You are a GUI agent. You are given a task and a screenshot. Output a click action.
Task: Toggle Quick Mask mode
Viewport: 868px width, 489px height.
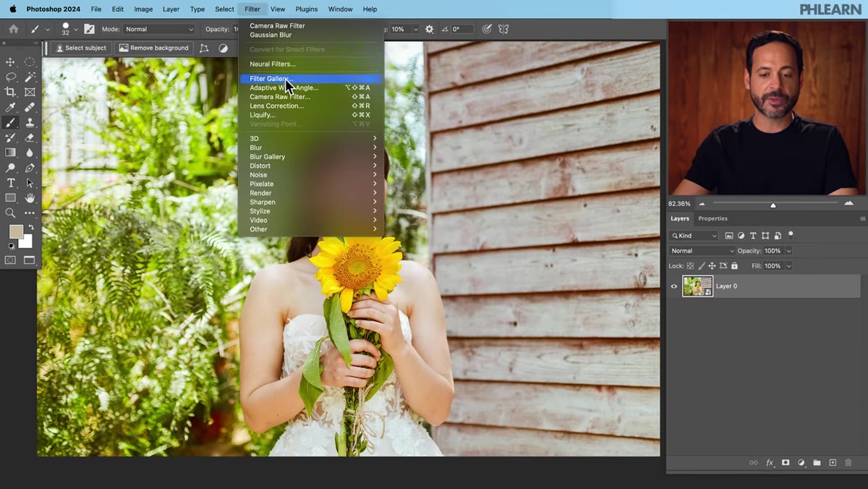coord(11,260)
